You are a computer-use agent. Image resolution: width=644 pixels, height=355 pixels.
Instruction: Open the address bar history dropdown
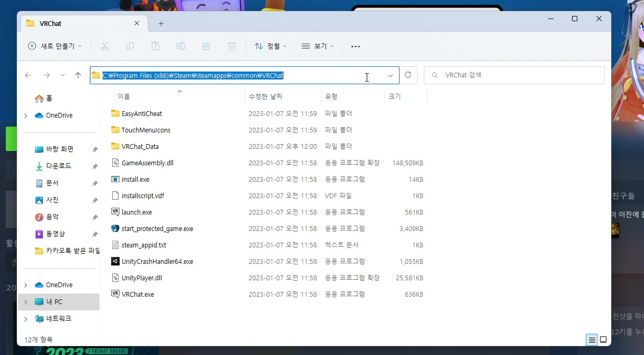pos(391,75)
